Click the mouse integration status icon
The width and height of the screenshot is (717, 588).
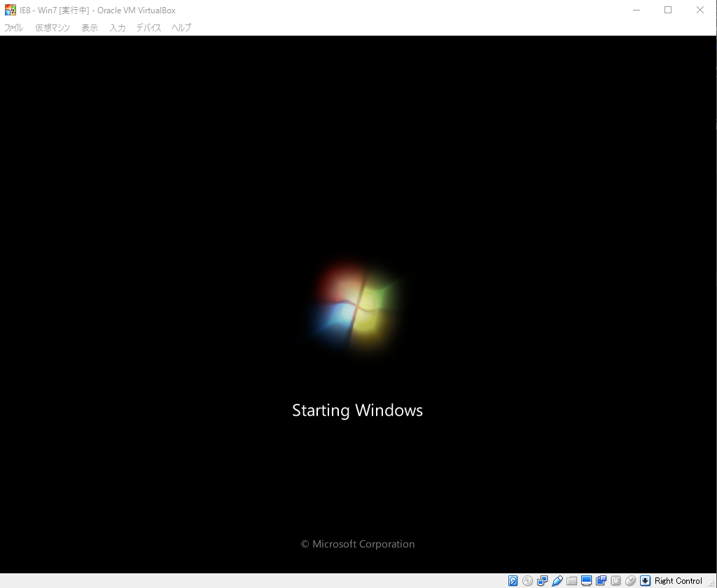click(631, 581)
